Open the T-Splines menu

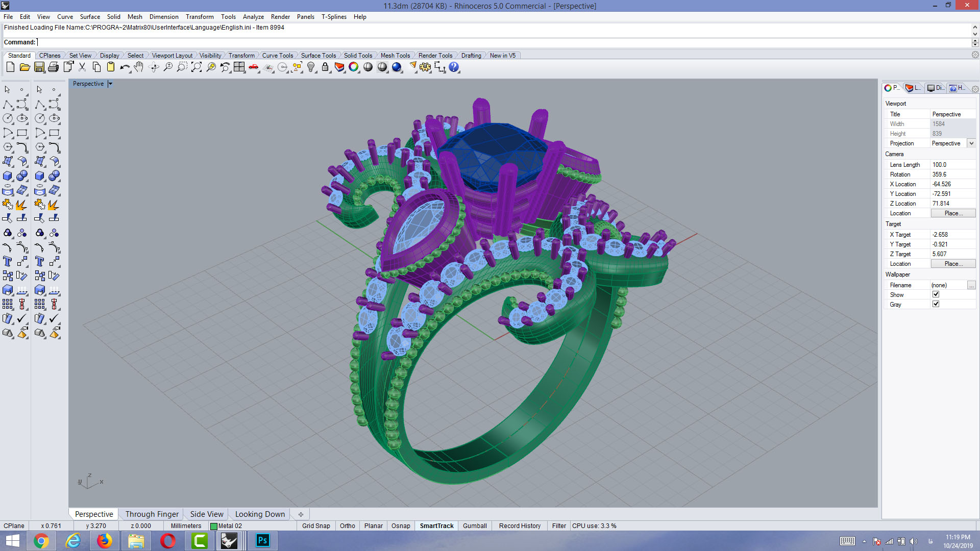click(334, 17)
